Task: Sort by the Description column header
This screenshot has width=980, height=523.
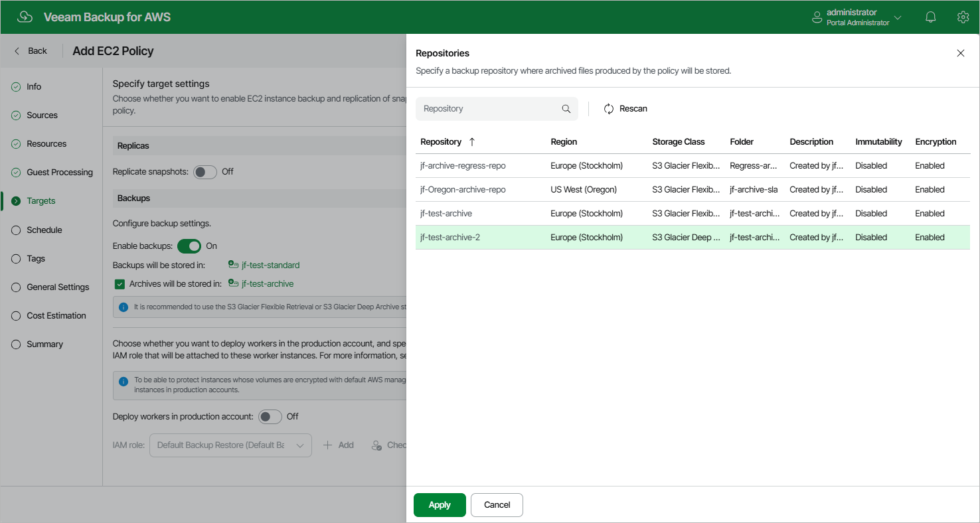Action: (811, 141)
